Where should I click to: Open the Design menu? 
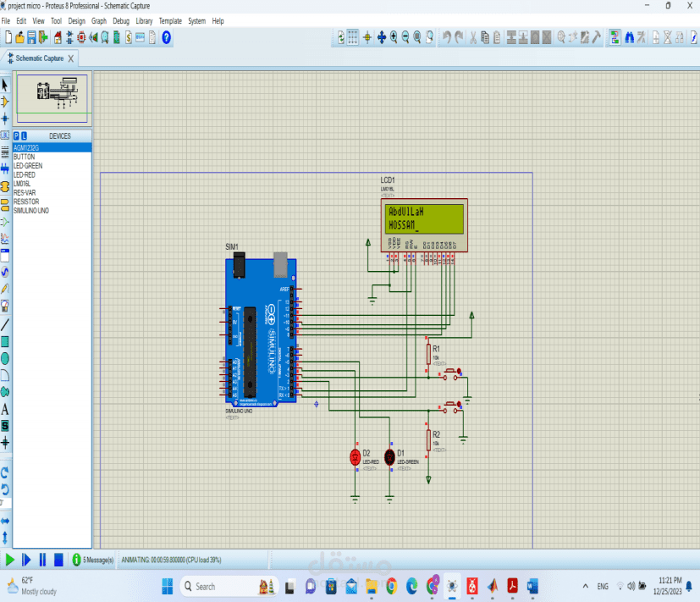76,21
